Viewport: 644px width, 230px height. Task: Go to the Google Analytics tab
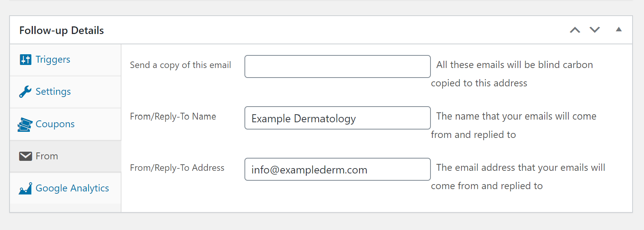click(72, 188)
